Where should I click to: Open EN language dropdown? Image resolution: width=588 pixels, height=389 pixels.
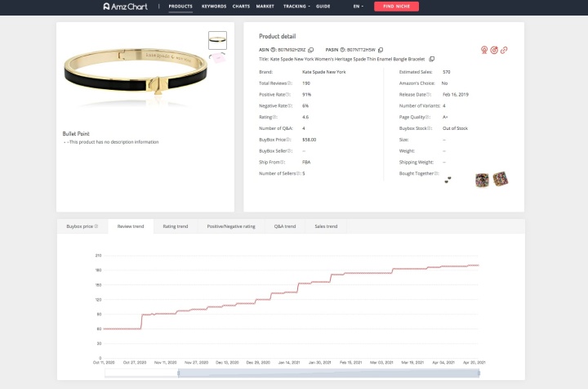tap(359, 7)
